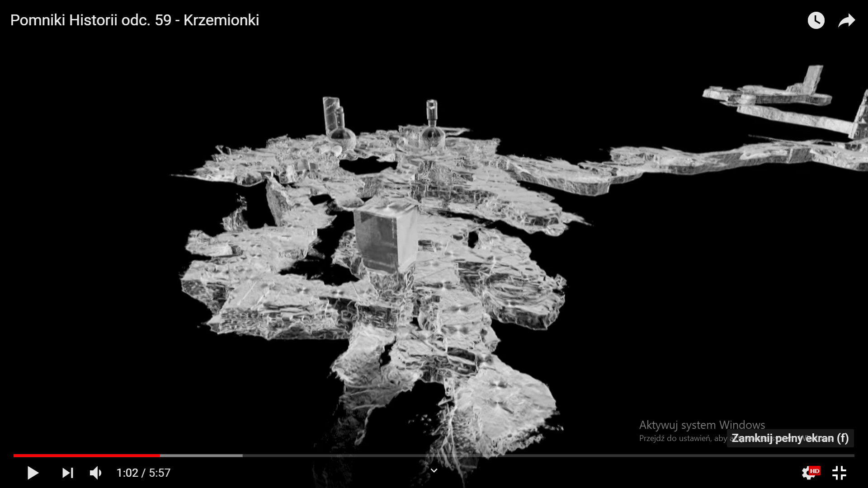
Task: Seek within the red played progress portion
Action: tap(86, 455)
